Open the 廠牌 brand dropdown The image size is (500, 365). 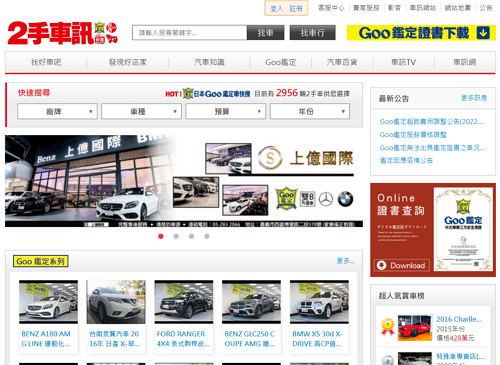57,111
